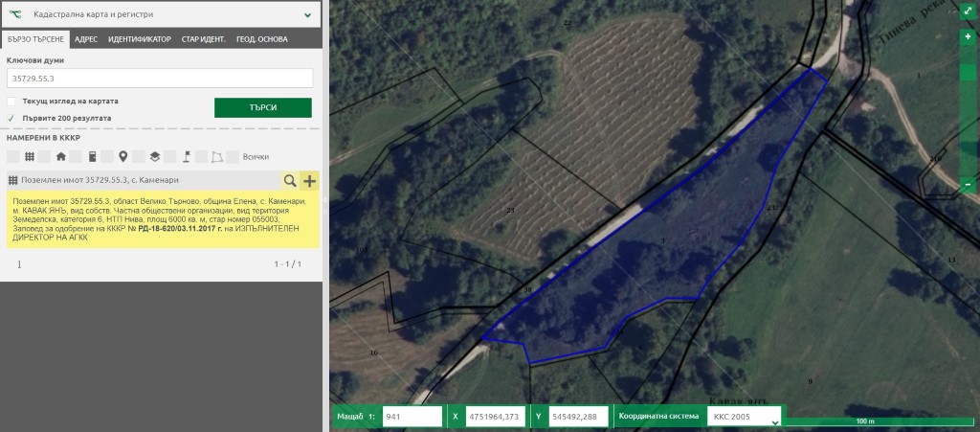980x432 pixels.
Task: Open the 'ГЕОД. ОСНОВА' tab
Action: tap(262, 39)
